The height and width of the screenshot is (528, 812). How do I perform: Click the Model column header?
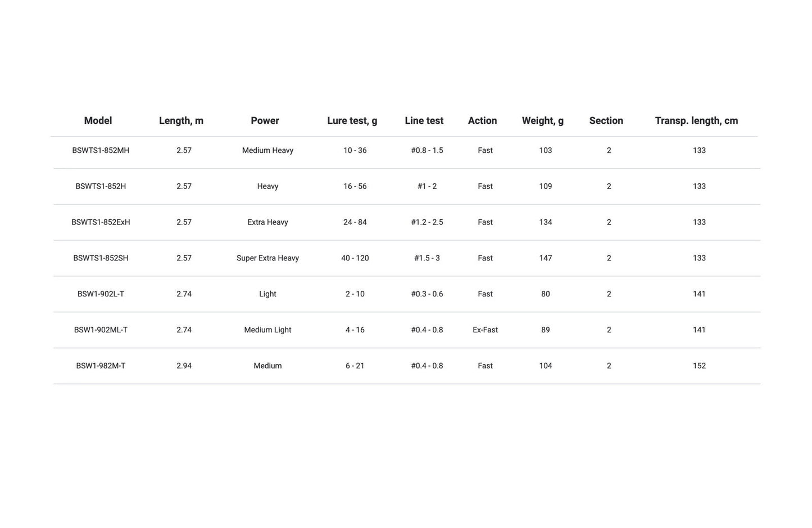[98, 121]
